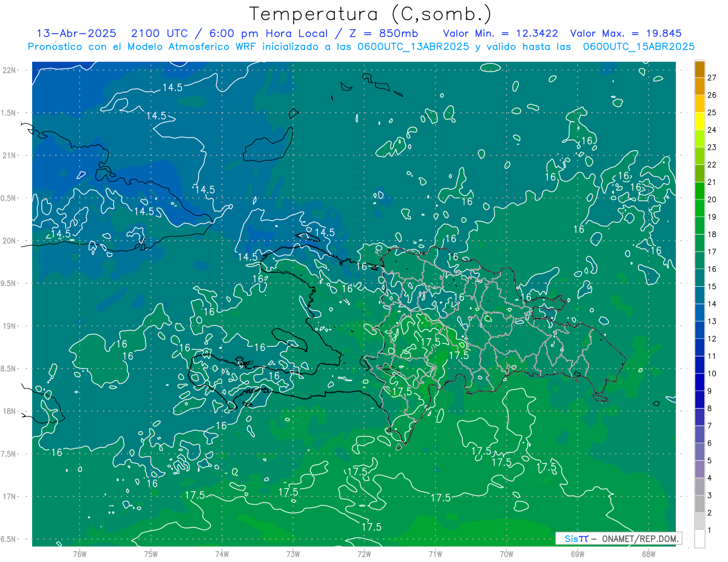Click the color scale label "23"

(712, 147)
